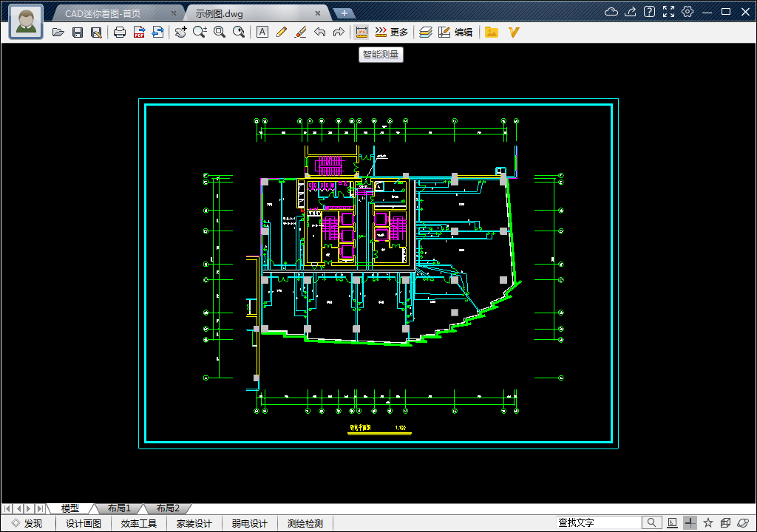Click the undo arrow icon
This screenshot has width=757, height=532.
point(319,32)
